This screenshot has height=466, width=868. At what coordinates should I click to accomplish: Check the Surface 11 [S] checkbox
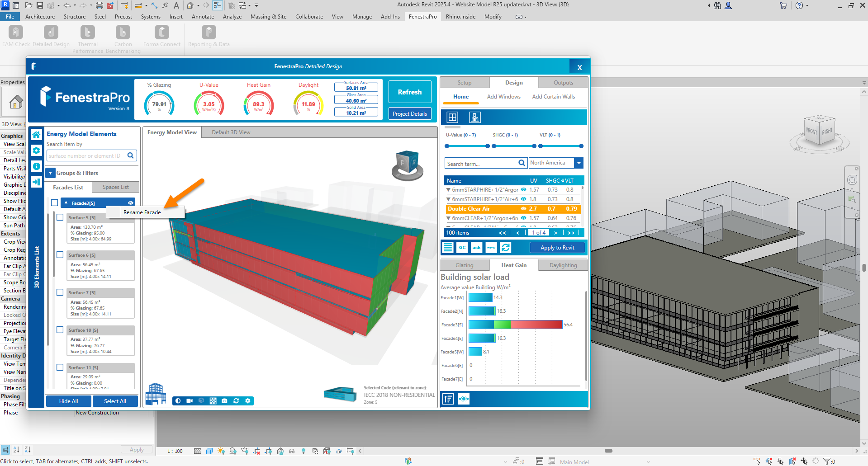tap(60, 367)
